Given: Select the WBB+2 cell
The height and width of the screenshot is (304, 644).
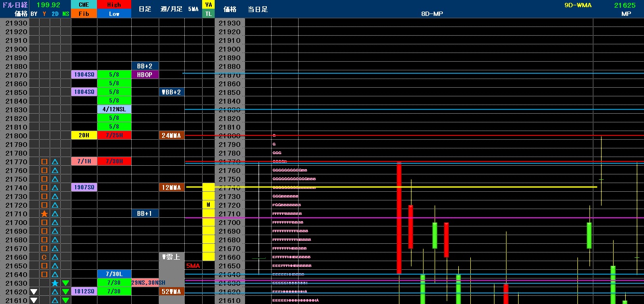Looking at the screenshot, I should point(172,92).
